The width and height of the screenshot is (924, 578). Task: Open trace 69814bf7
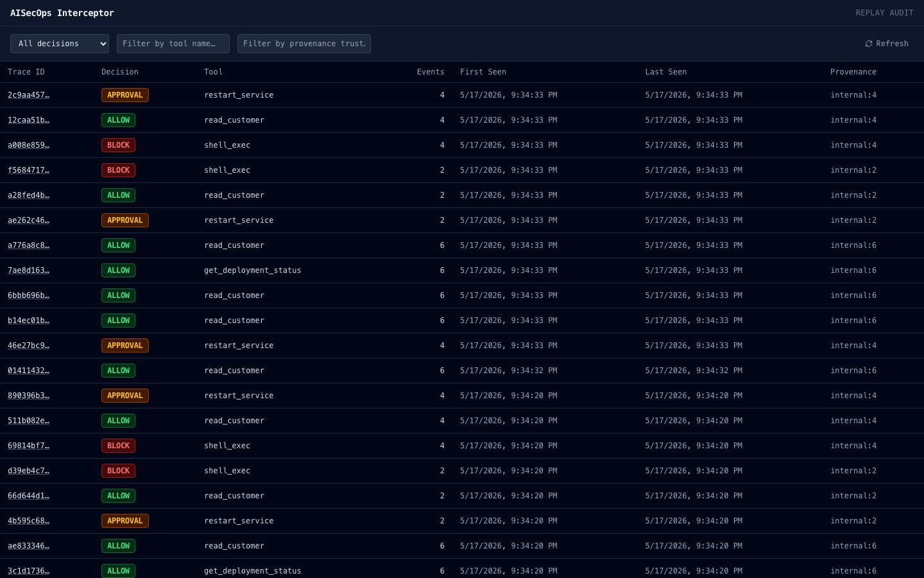(28, 446)
